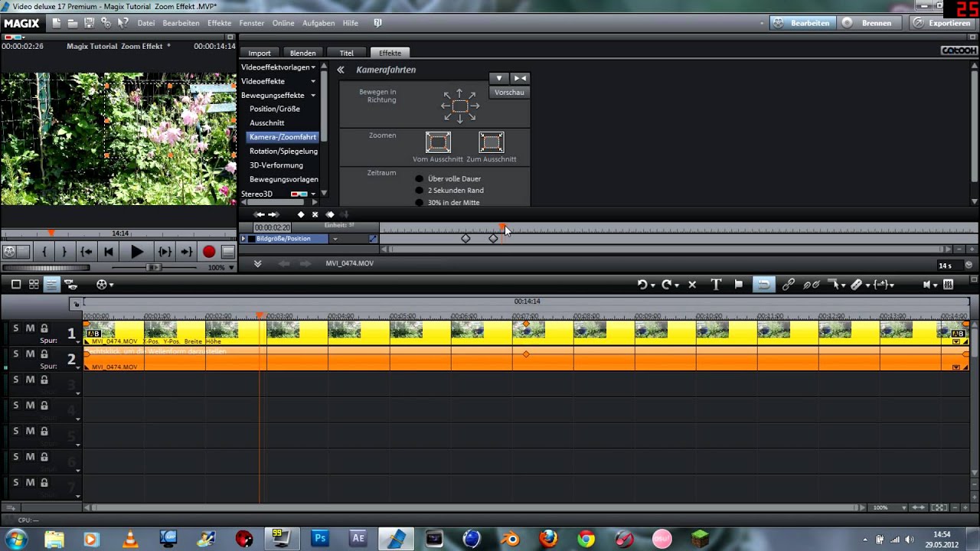Screen dimensions: 980x551
Task: Lock track 2
Action: (44, 354)
